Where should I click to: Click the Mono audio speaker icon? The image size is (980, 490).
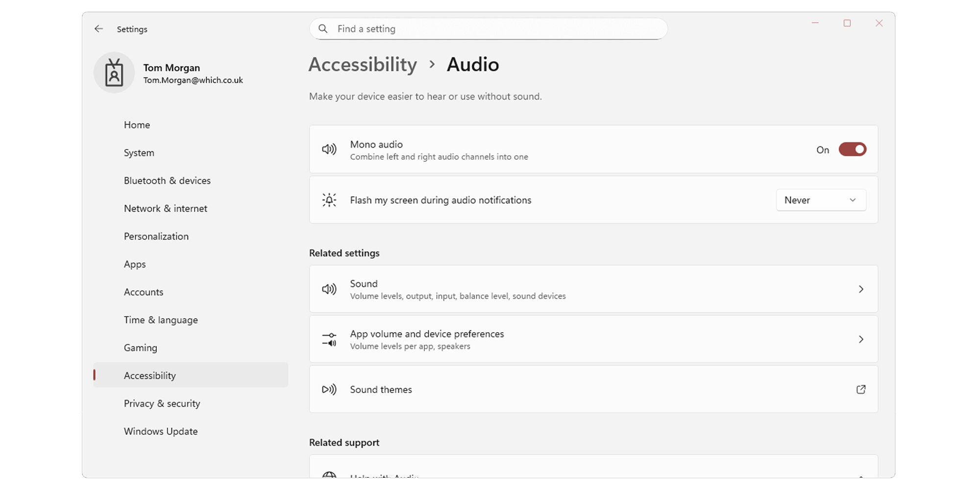pos(329,149)
